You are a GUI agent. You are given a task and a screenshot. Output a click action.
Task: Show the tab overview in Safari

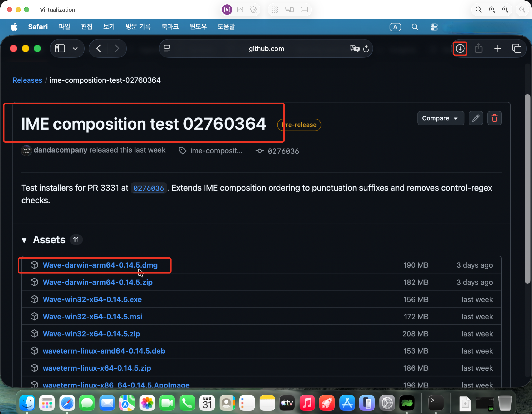click(516, 49)
